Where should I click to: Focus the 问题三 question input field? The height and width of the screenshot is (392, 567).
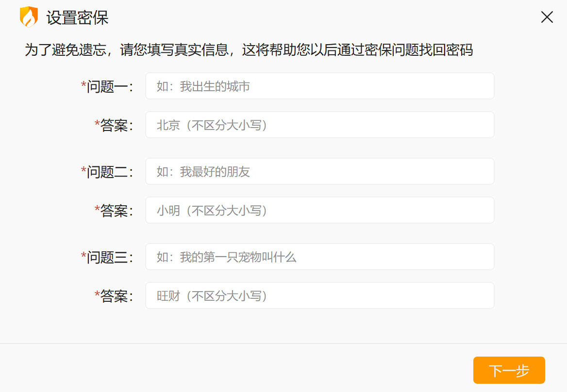pos(319,257)
